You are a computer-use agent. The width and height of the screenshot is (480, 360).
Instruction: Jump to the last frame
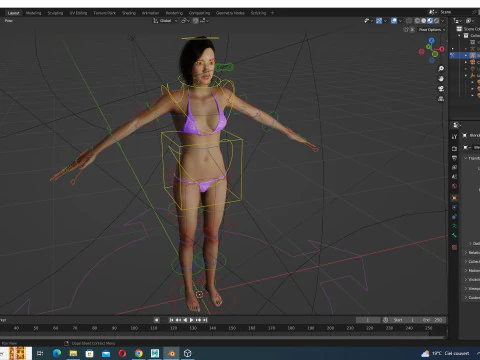click(205, 320)
